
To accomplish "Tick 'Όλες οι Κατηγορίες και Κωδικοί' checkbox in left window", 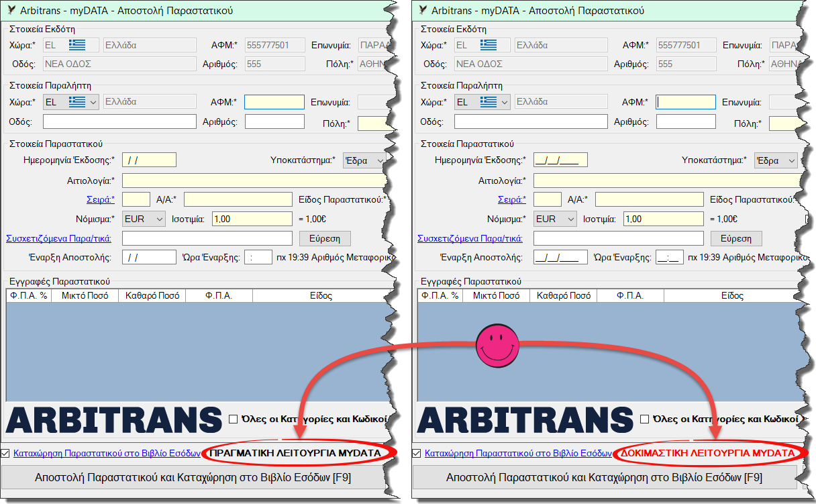I will point(233,419).
